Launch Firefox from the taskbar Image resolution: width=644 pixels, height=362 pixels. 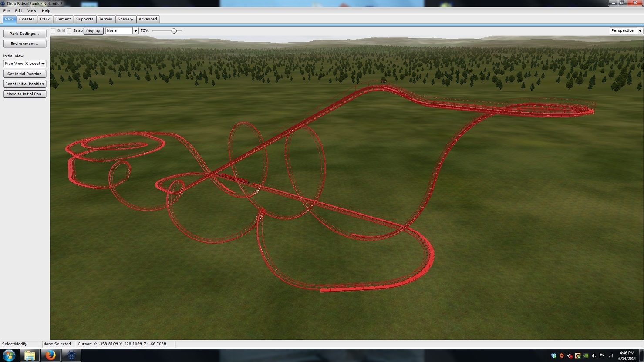50,355
